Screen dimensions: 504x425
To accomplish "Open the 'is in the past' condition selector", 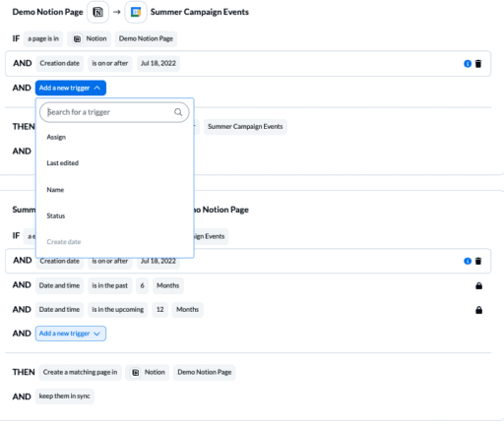I will tap(109, 285).
